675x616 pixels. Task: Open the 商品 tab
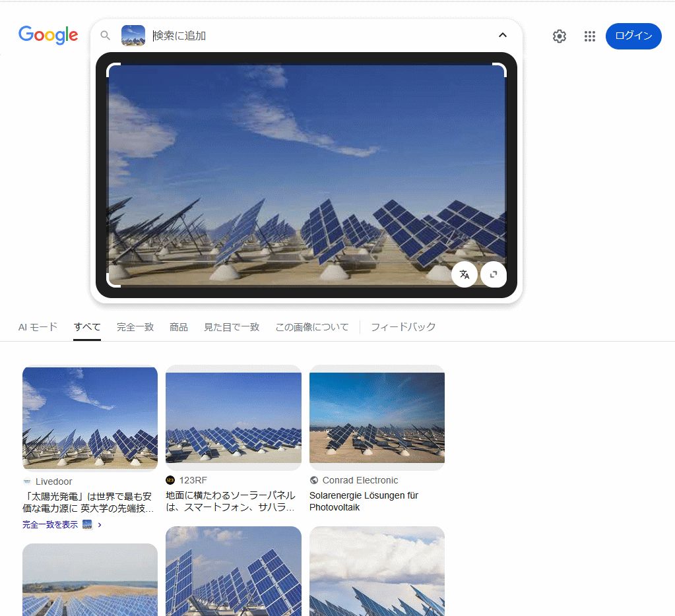[179, 327]
